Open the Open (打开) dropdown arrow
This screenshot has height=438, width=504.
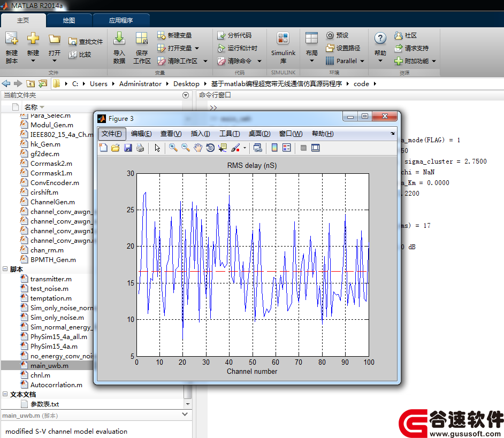click(55, 61)
